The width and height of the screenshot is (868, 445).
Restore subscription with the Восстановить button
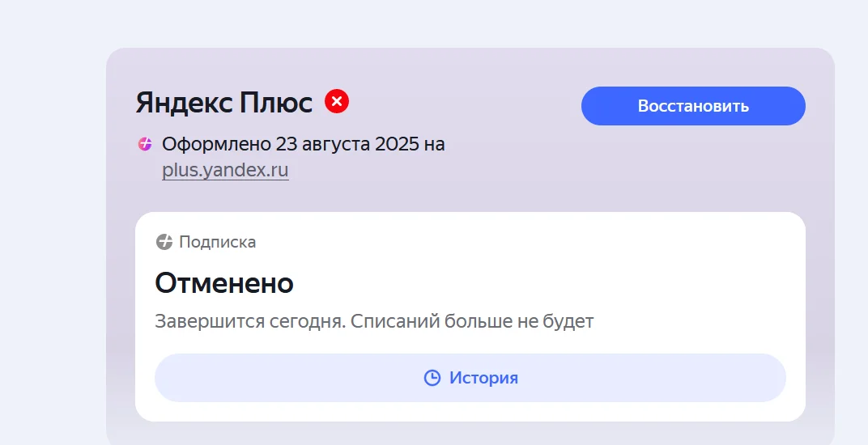(693, 106)
